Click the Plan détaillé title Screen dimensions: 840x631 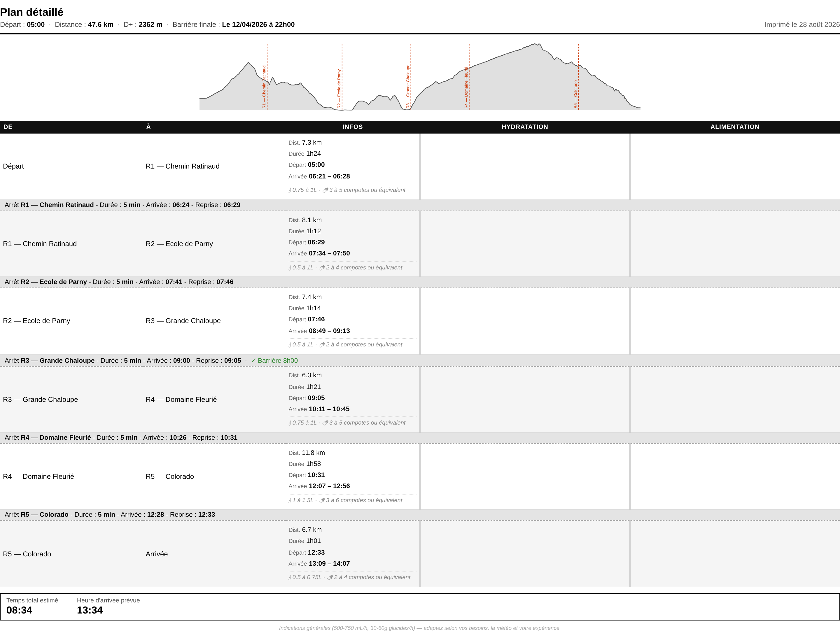[x=32, y=12]
